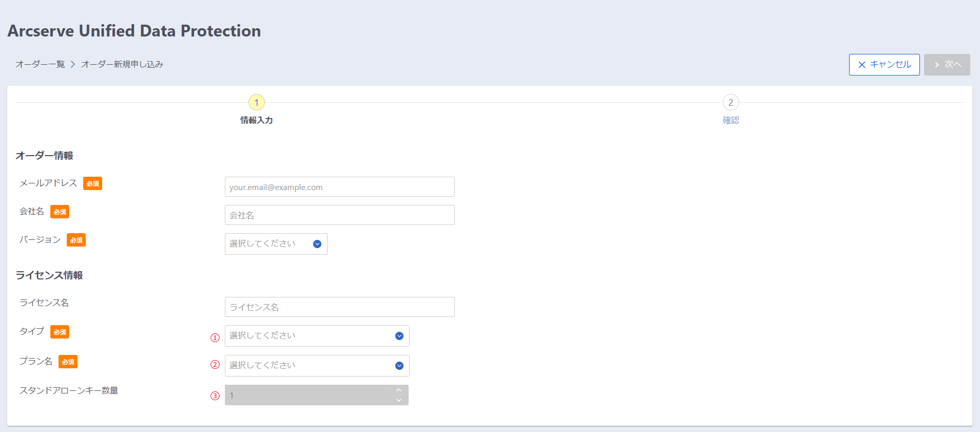
Task: Focus the email address input field
Action: point(339,187)
